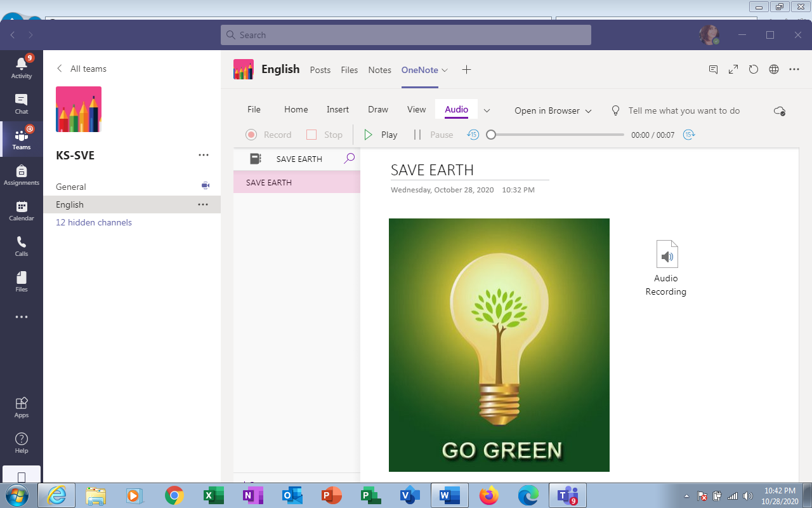Click the Stop recording button

pos(324,135)
